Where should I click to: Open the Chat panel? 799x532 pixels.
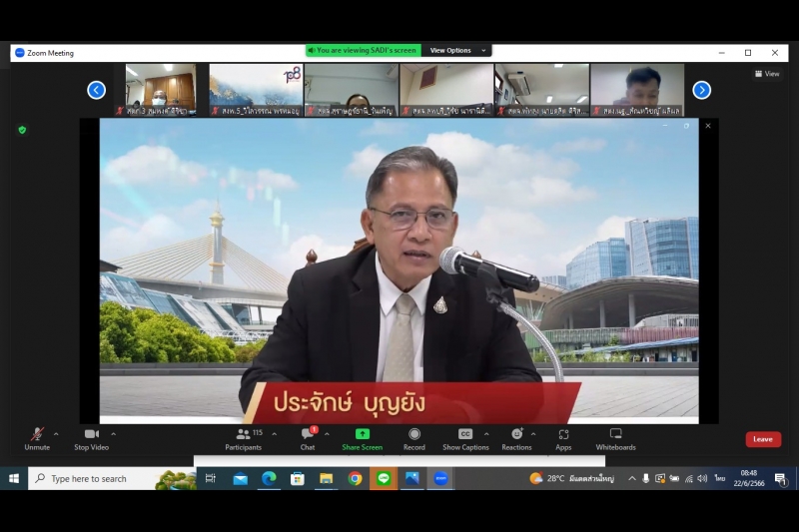(308, 438)
